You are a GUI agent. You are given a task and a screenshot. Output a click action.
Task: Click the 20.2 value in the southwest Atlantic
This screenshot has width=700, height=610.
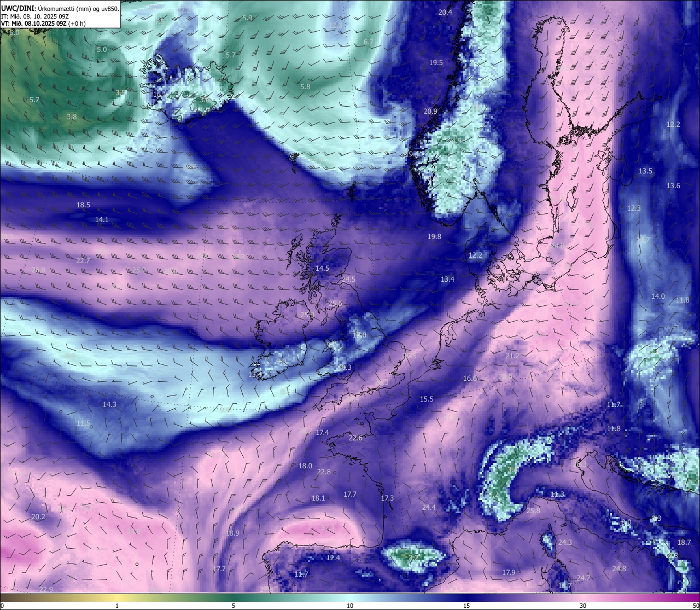pyautogui.click(x=38, y=516)
